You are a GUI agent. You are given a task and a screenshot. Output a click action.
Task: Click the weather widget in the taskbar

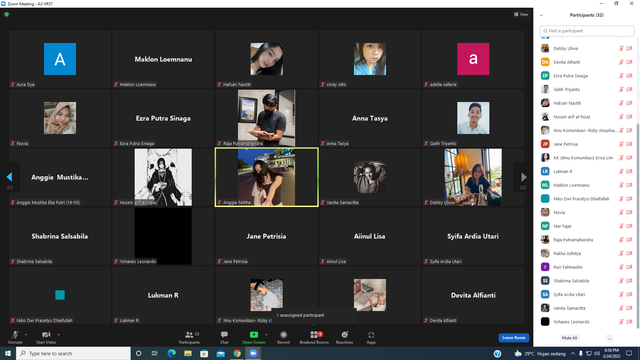(x=540, y=353)
